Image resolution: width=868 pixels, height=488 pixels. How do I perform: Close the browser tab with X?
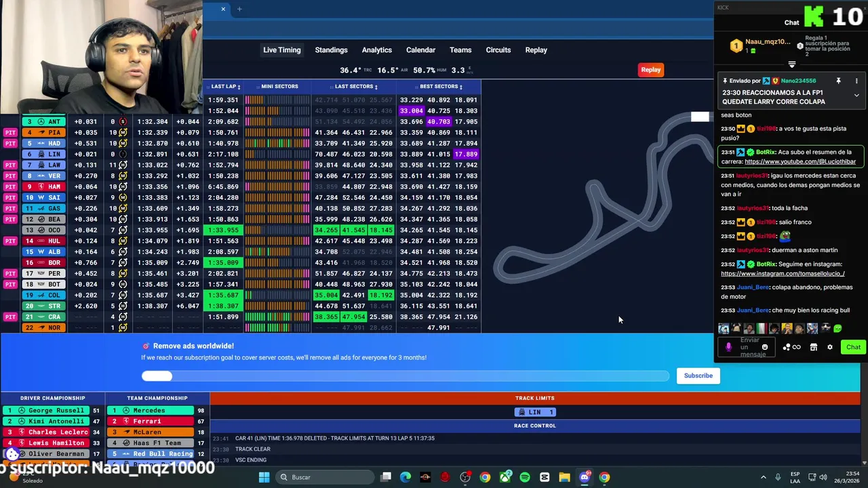coord(223,9)
